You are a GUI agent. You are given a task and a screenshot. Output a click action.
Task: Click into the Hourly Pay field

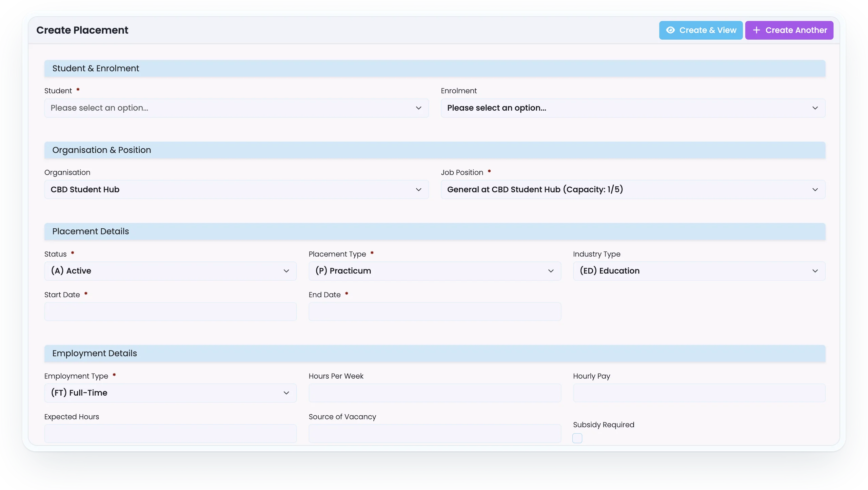tap(699, 393)
